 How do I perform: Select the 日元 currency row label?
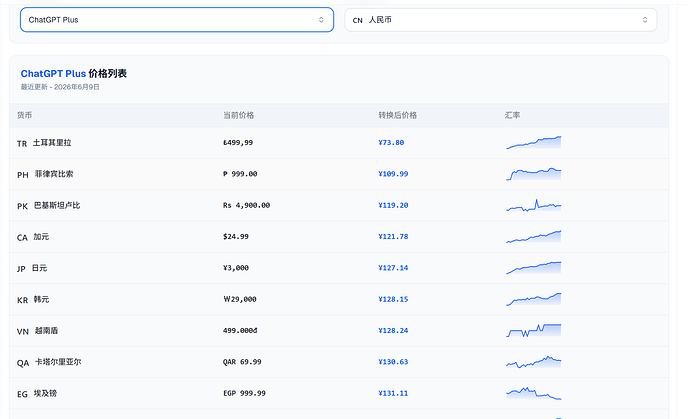coord(39,268)
